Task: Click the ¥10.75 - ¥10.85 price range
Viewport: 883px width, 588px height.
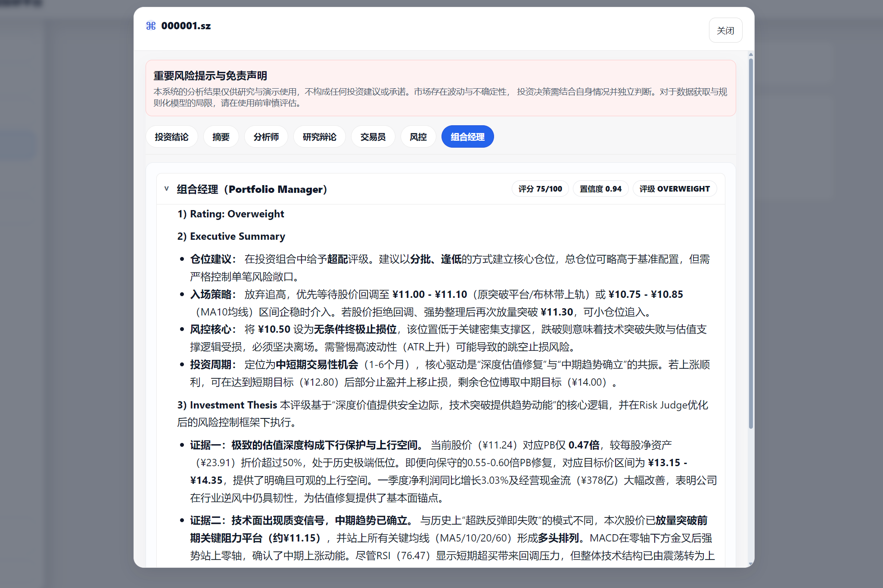Action: click(646, 294)
